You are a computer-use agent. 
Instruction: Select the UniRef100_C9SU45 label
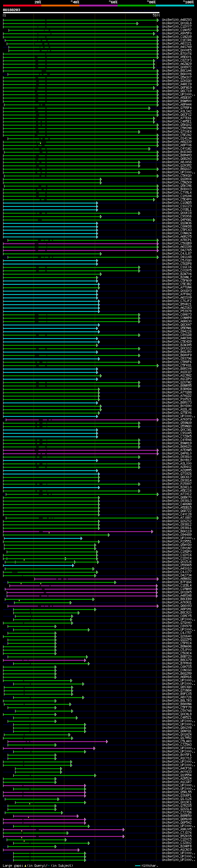[x=177, y=433]
